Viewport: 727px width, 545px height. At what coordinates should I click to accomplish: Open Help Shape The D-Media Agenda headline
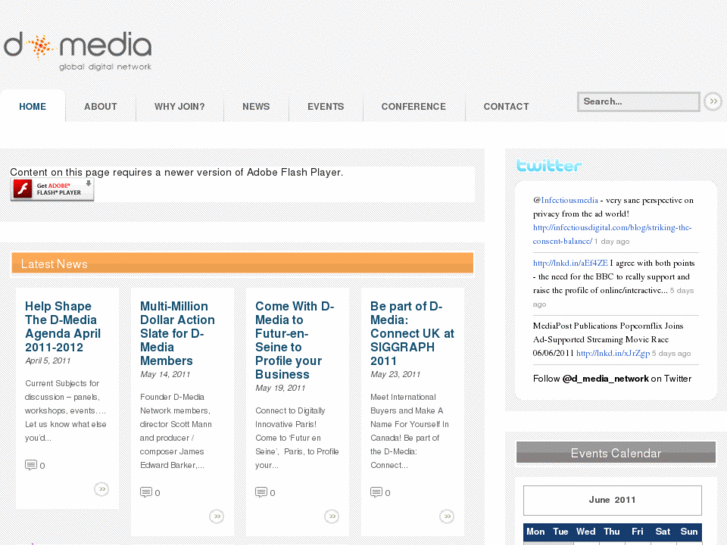tap(63, 327)
